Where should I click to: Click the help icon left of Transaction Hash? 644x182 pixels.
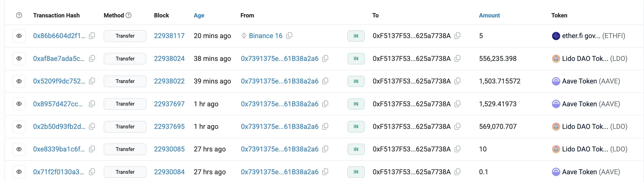(x=19, y=15)
